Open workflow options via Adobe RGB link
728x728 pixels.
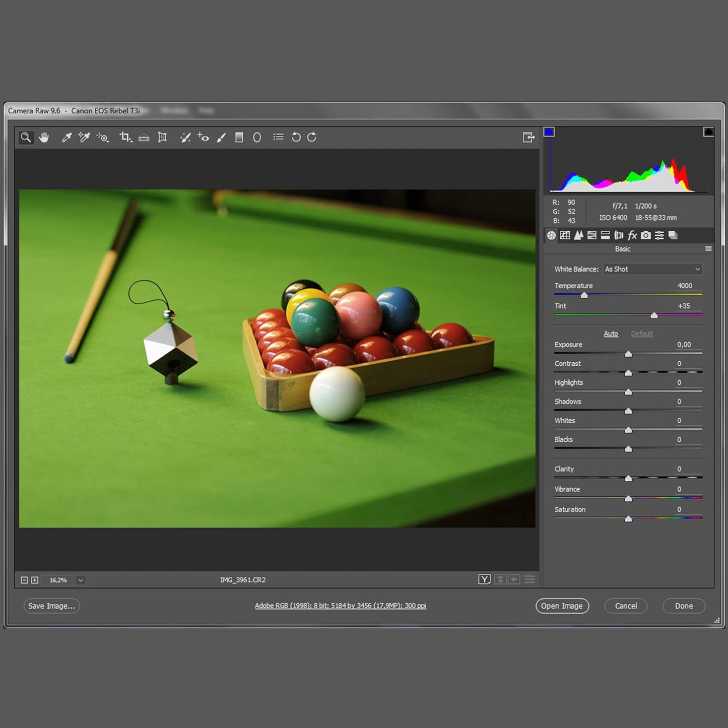tap(341, 605)
